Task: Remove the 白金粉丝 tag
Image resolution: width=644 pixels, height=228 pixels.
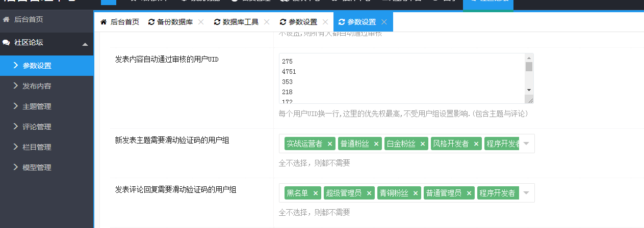Action: click(x=423, y=144)
